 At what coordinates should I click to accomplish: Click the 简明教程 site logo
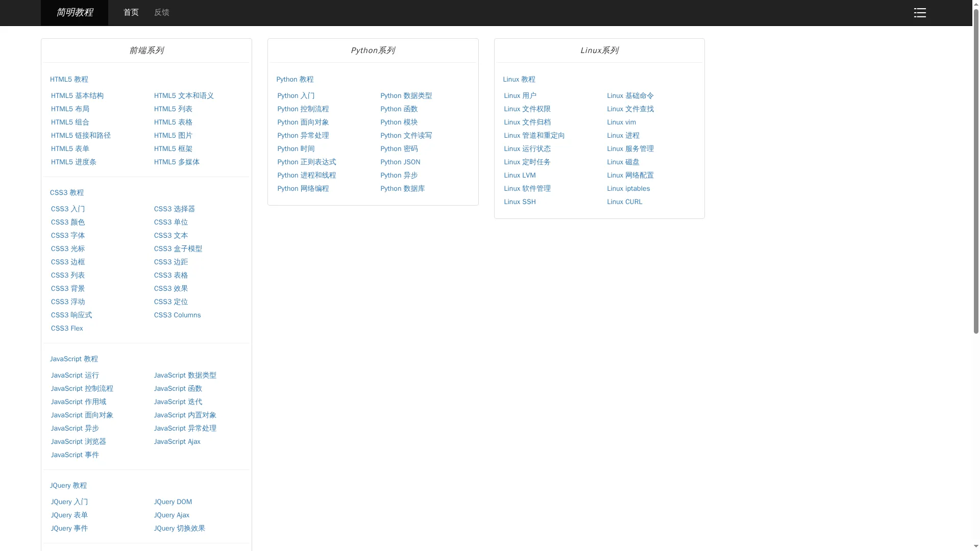click(75, 13)
